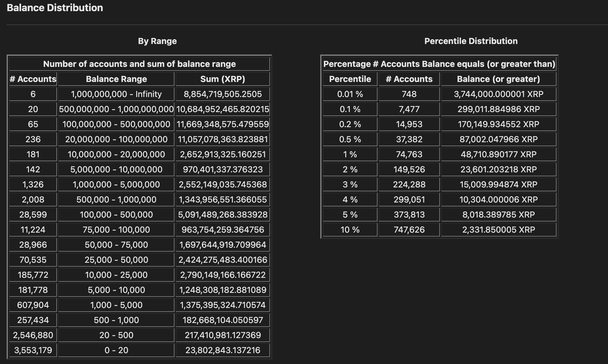Select the 5 % percentile cell
The image size is (608, 364).
(x=350, y=215)
